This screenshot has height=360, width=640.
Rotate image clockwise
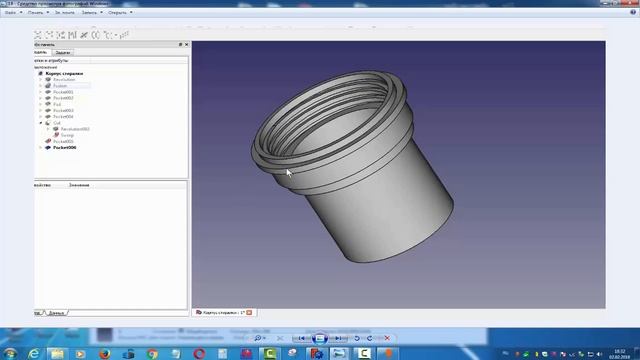coord(369,338)
